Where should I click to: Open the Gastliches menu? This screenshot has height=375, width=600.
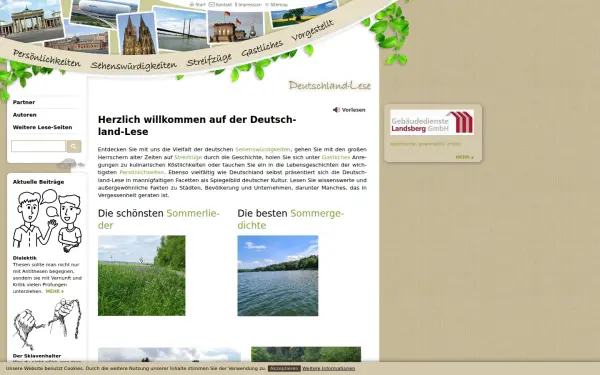(262, 49)
